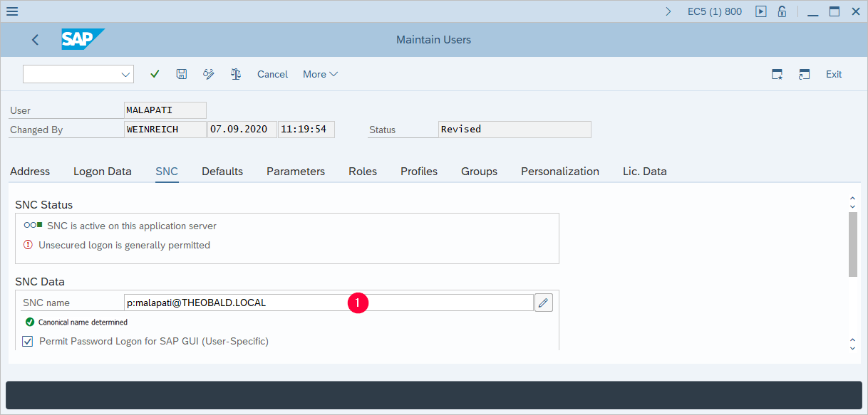Select the Address tab

coord(29,171)
